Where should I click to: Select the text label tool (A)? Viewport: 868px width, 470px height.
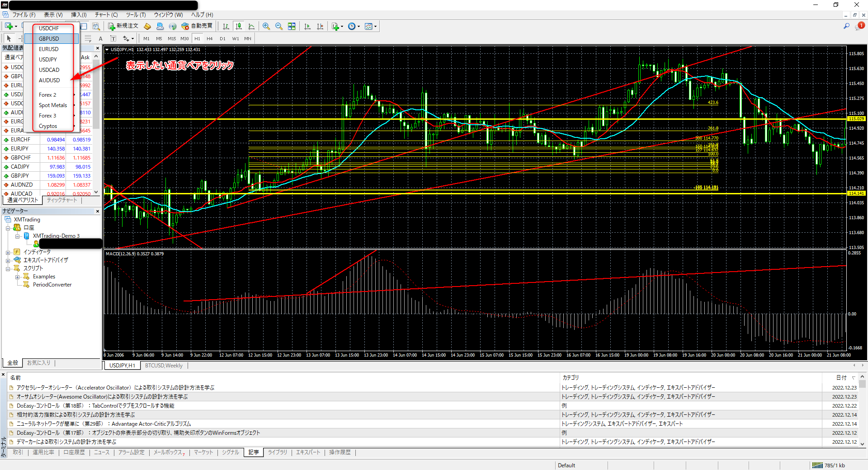100,39
